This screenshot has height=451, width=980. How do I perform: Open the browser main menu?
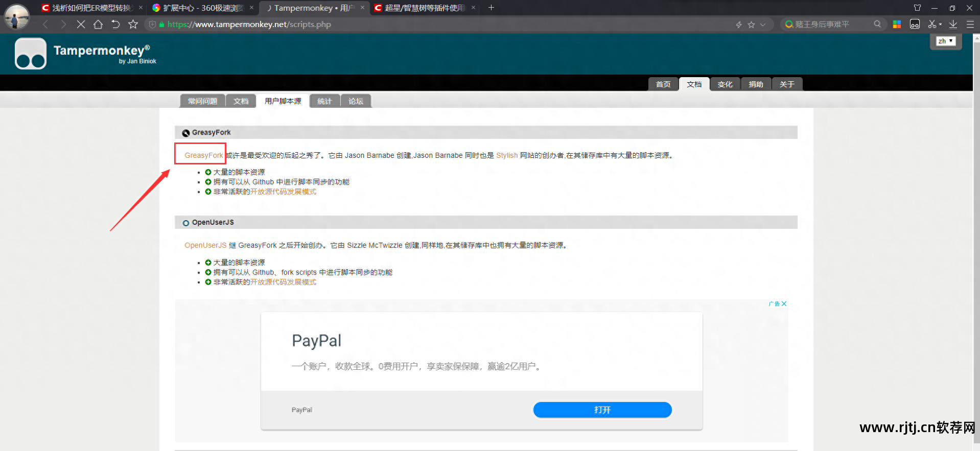coord(970,24)
